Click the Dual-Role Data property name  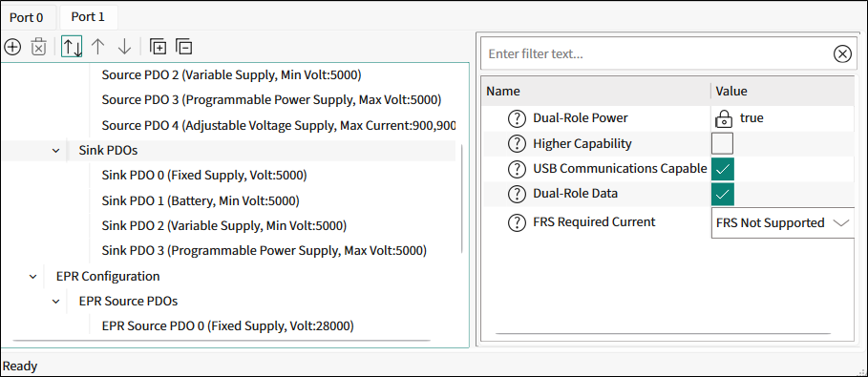[x=575, y=194]
